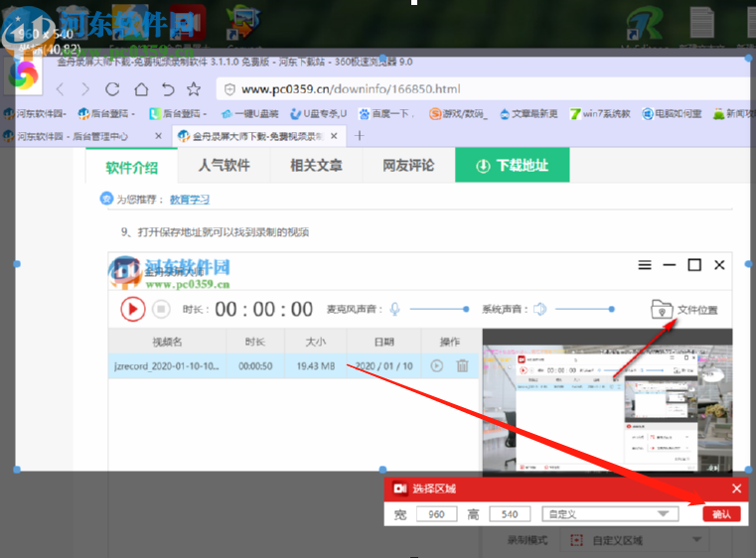
Task: Click the undo/restore arrow icon in toolbar
Action: coord(168,89)
